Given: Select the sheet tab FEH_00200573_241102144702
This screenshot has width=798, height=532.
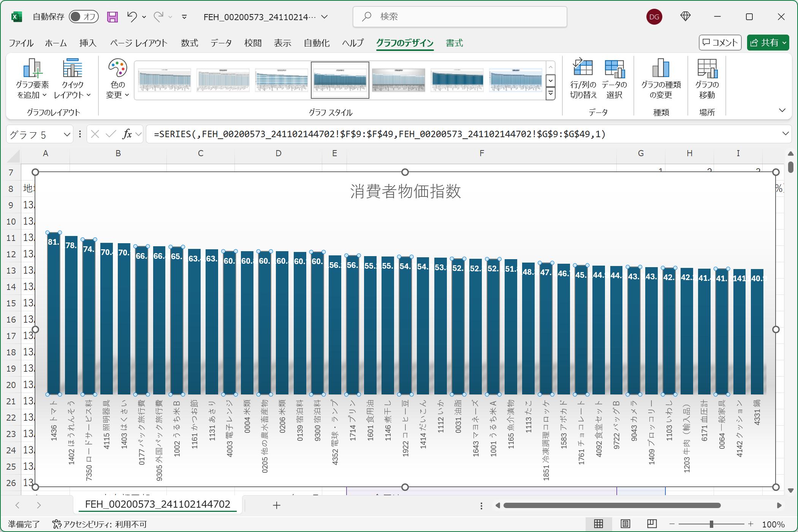Looking at the screenshot, I should (x=158, y=504).
